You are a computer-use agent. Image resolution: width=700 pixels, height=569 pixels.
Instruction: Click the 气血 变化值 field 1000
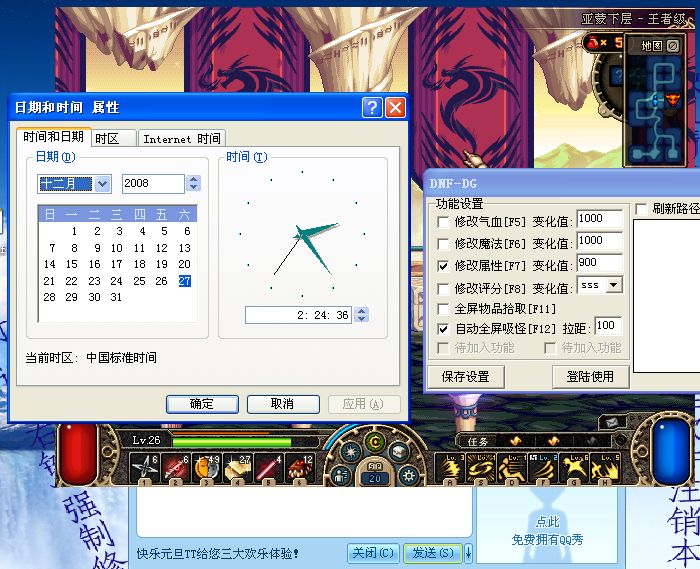click(599, 219)
